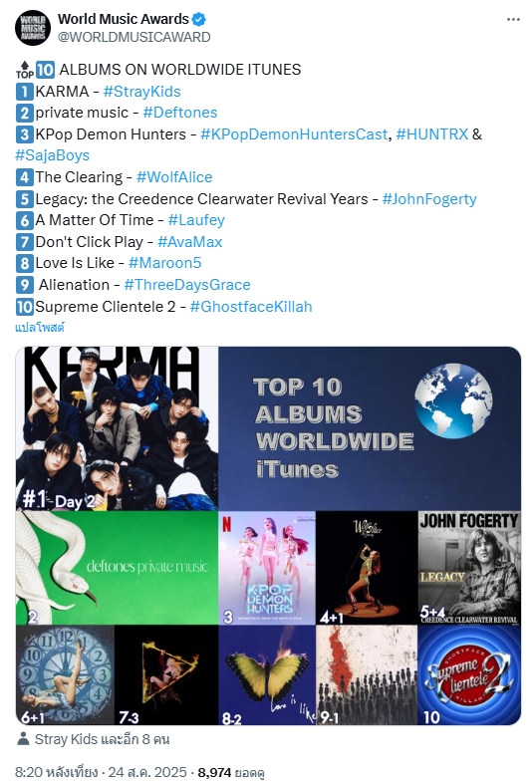Open the #GhostfaceKillah hashtag link
The image size is (532, 784).
pos(251,307)
